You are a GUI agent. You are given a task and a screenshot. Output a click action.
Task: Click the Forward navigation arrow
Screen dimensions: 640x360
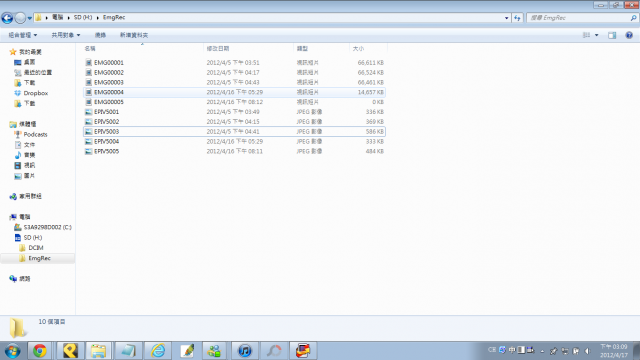tap(20, 18)
